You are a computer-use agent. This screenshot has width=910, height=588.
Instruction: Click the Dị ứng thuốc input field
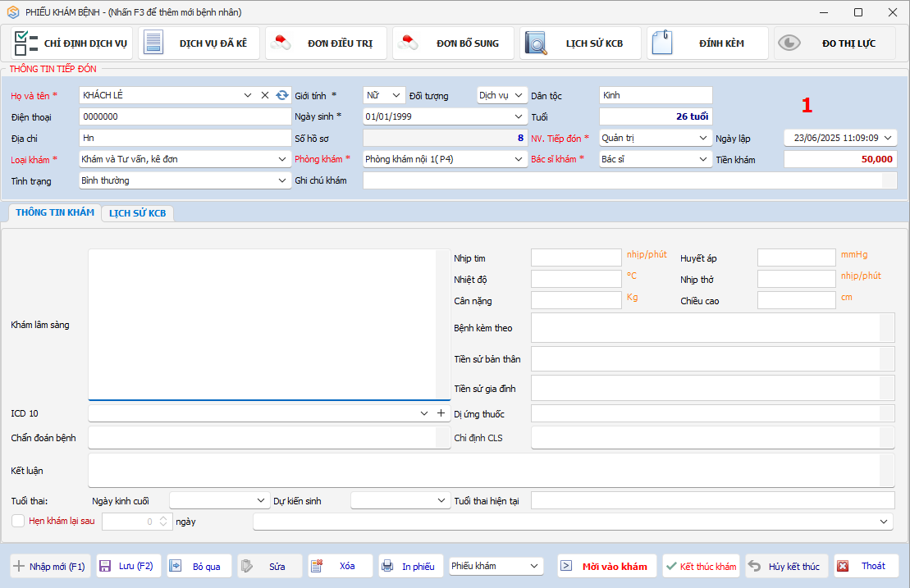[x=713, y=413]
